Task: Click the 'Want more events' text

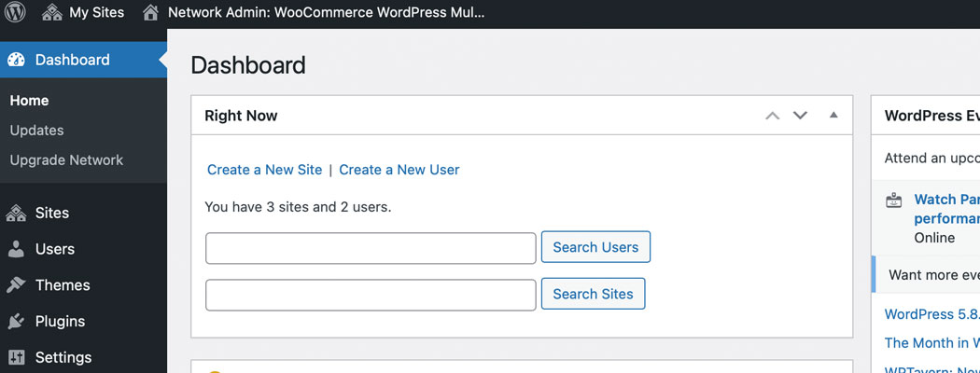Action: 934,275
